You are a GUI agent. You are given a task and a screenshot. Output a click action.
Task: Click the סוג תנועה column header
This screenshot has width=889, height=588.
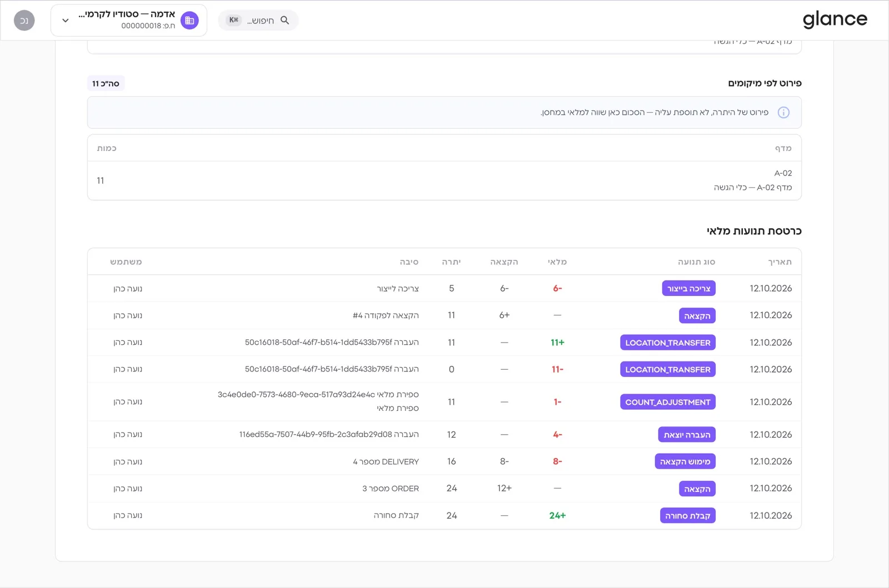pos(696,262)
